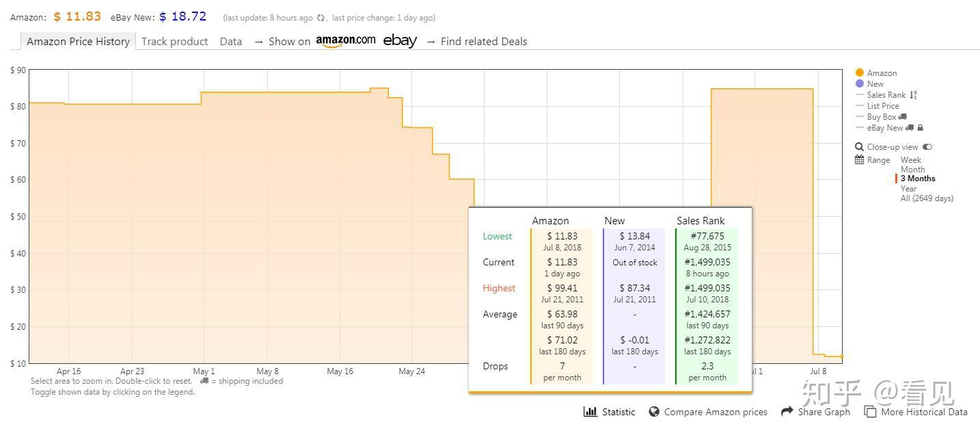The height and width of the screenshot is (433, 980).
Task: Click the Statistic bar chart icon
Action: pos(590,411)
